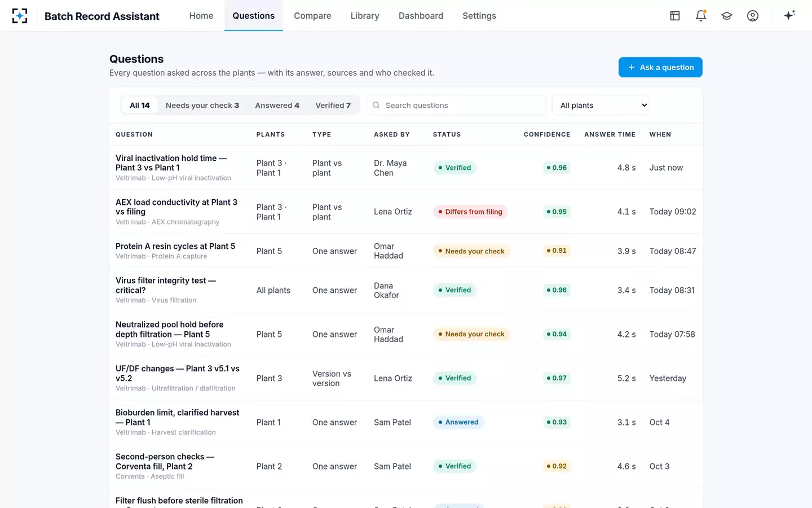The height and width of the screenshot is (508, 812).
Task: Click the magnifier icon in search box
Action: [376, 105]
